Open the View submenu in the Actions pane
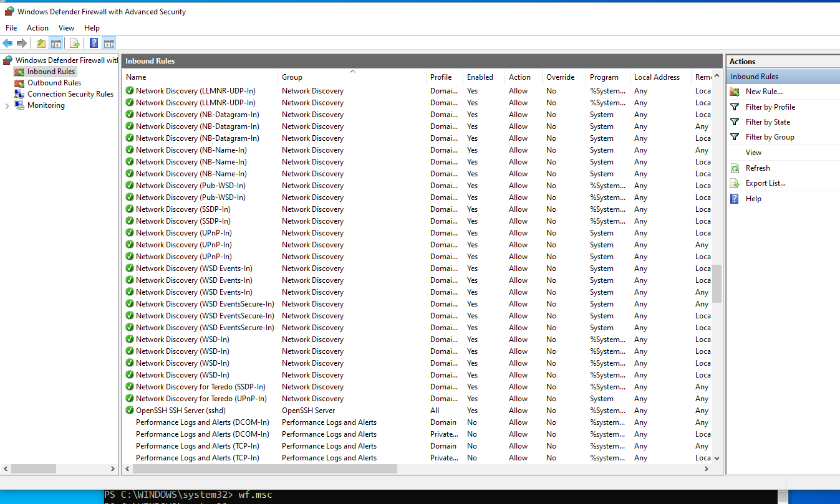Viewport: 840px width, 504px height. click(x=753, y=153)
